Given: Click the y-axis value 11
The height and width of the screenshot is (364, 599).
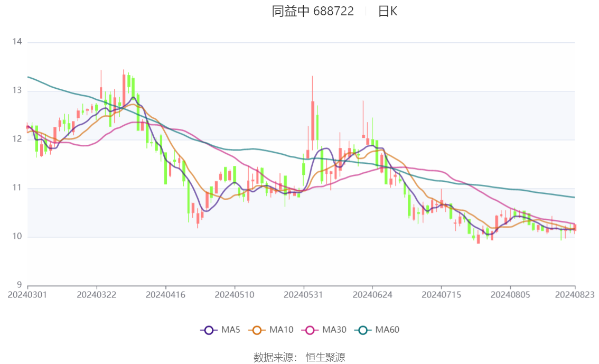Looking at the screenshot, I should pyautogui.click(x=17, y=188).
